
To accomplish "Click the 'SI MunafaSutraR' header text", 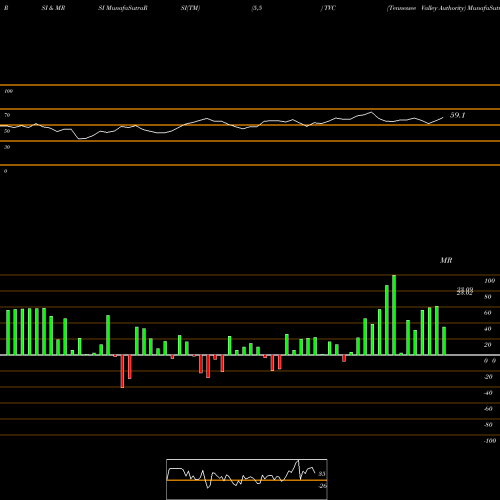I will pos(123,8).
